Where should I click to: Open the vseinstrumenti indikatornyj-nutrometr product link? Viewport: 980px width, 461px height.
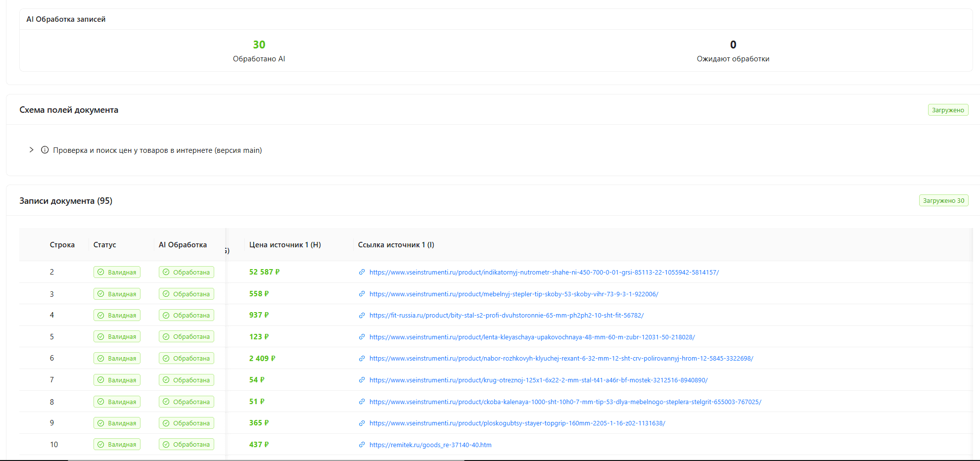click(x=544, y=272)
